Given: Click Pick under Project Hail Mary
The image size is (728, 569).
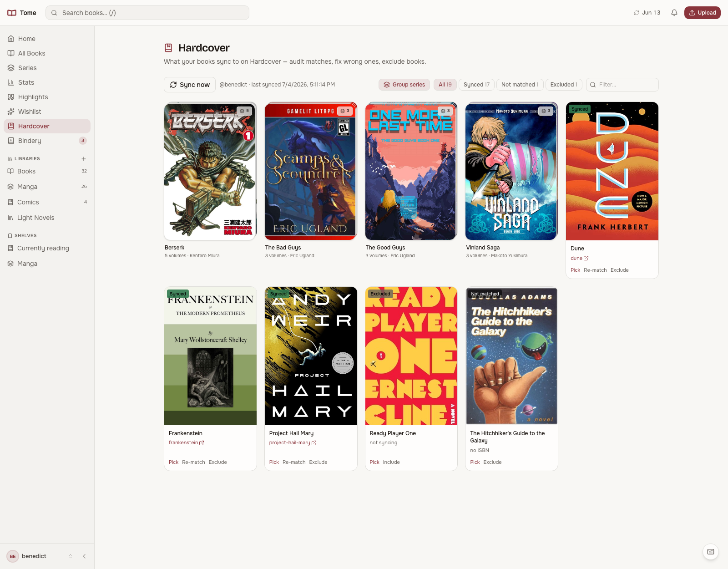Looking at the screenshot, I should click(274, 462).
